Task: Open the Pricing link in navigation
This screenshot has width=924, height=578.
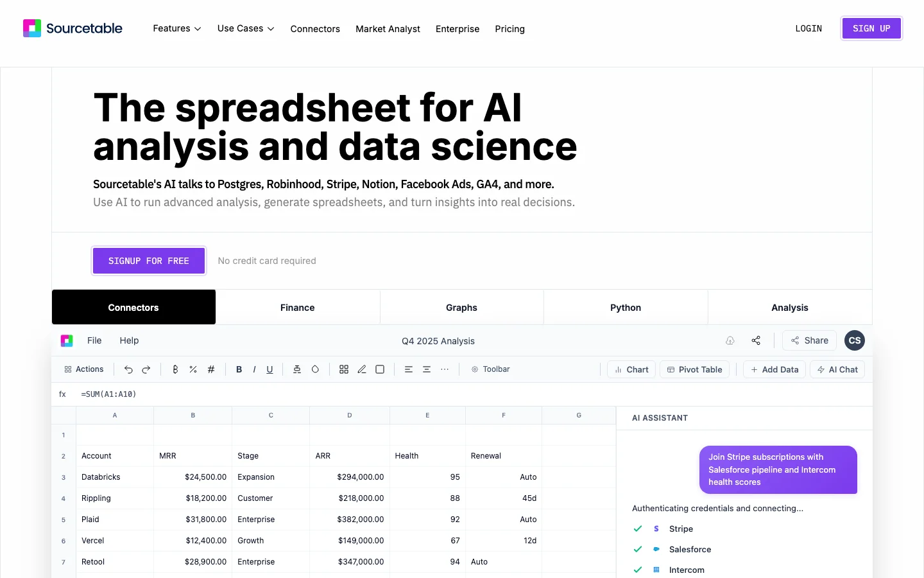Action: click(510, 29)
